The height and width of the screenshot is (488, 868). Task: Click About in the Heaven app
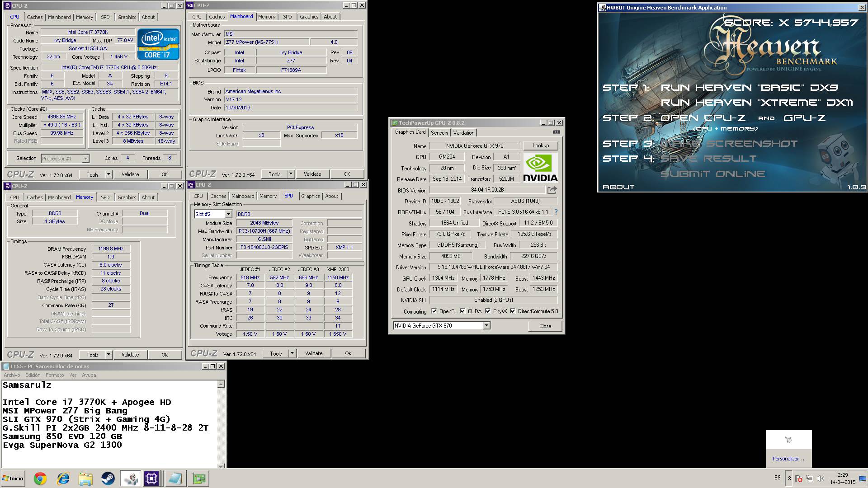pyautogui.click(x=618, y=187)
